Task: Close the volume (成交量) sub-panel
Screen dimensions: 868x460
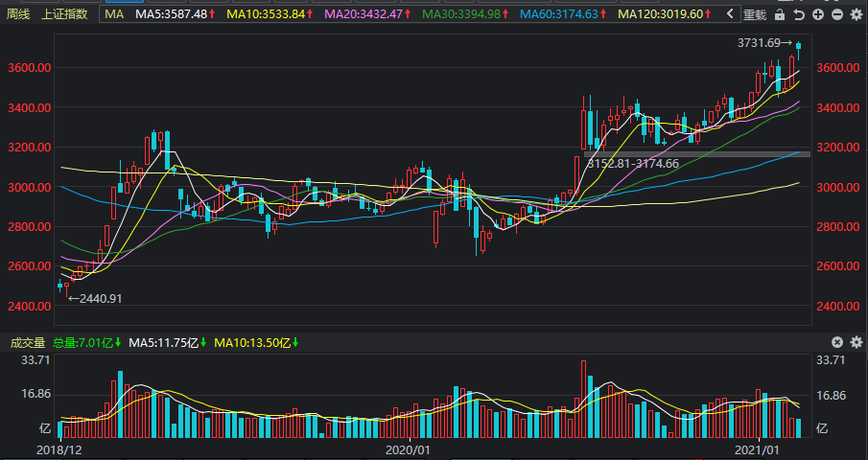Action: click(837, 342)
